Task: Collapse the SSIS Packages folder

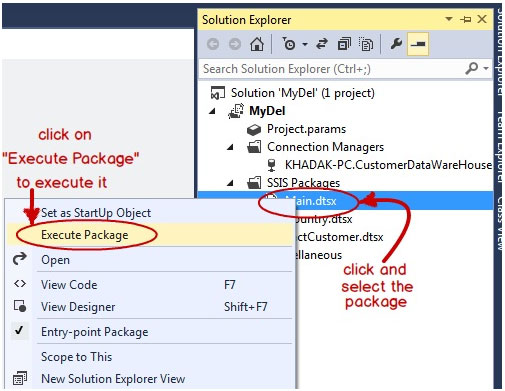Action: pyautogui.click(x=230, y=183)
